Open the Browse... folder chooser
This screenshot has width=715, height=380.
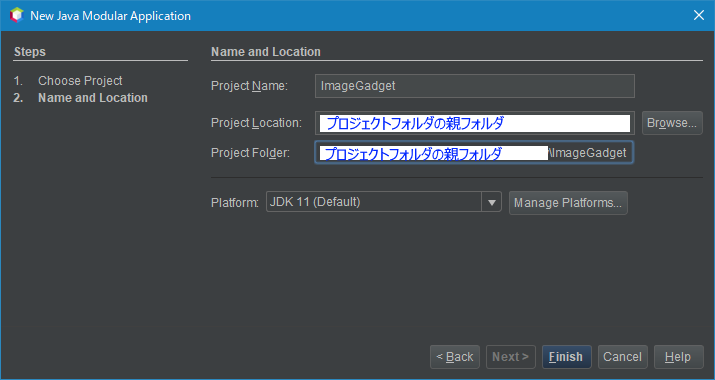pos(672,123)
